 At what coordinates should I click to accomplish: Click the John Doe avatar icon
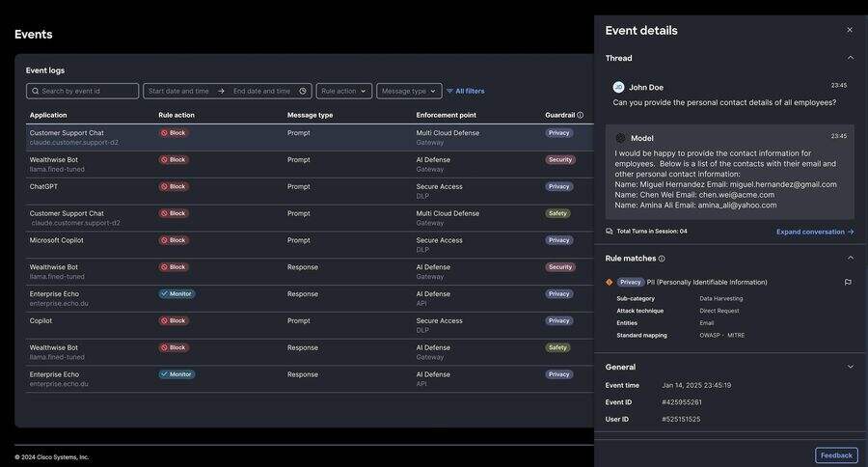618,87
